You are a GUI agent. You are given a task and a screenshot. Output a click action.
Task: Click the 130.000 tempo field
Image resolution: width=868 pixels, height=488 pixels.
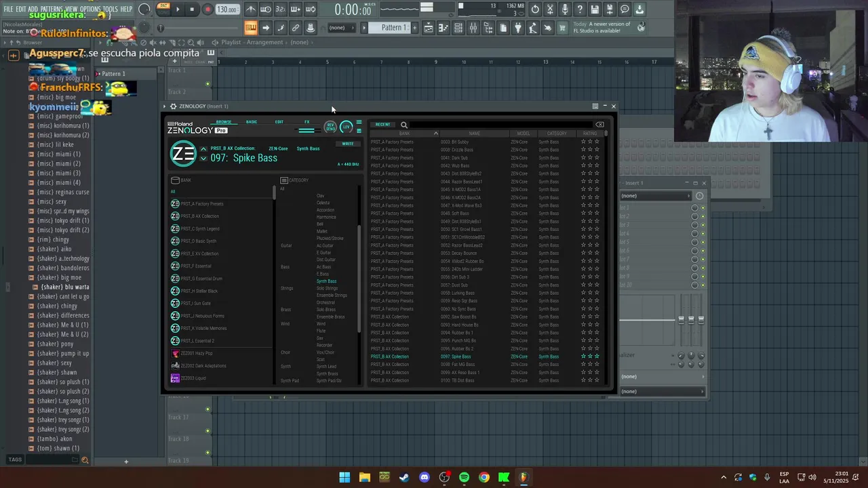226,9
